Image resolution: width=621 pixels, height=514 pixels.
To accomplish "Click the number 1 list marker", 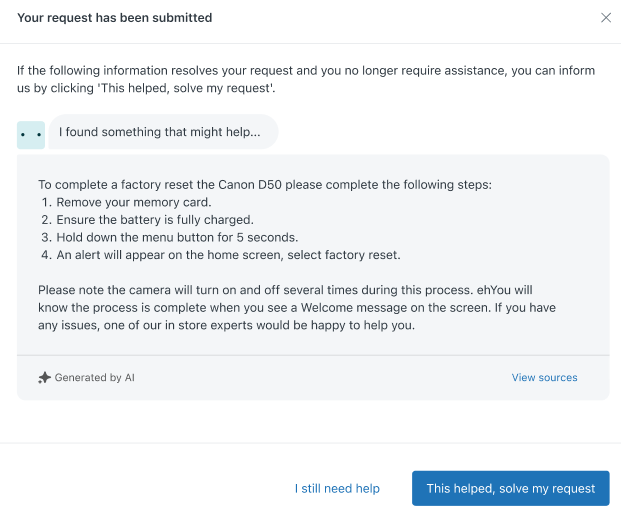I will pyautogui.click(x=46, y=202).
